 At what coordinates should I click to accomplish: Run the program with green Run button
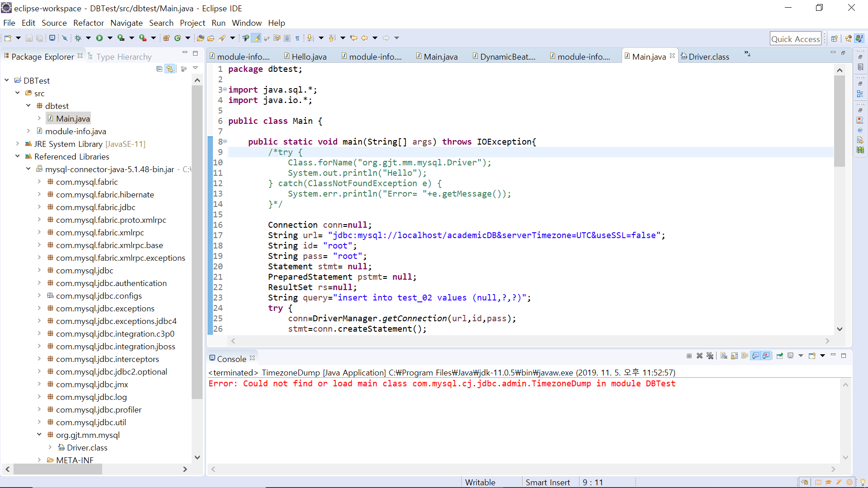coord(99,38)
